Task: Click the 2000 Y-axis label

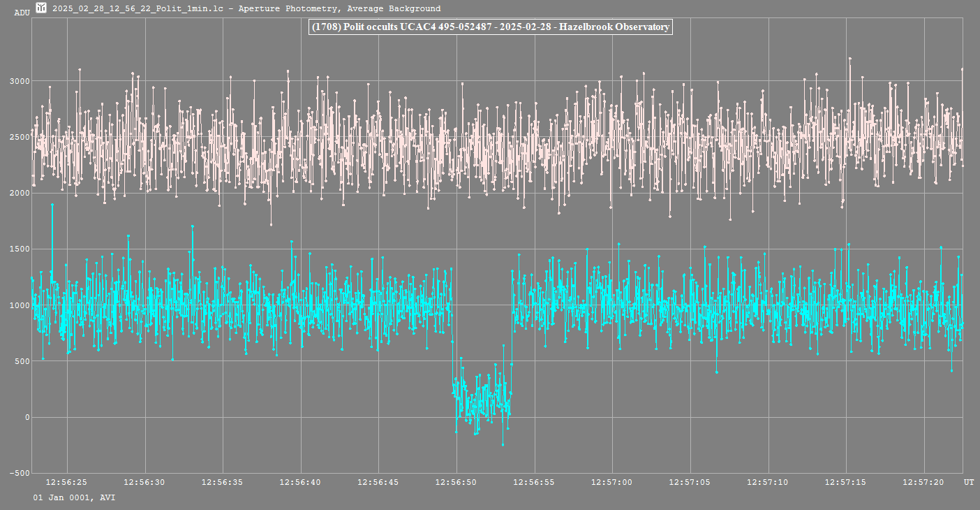Action: click(19, 194)
